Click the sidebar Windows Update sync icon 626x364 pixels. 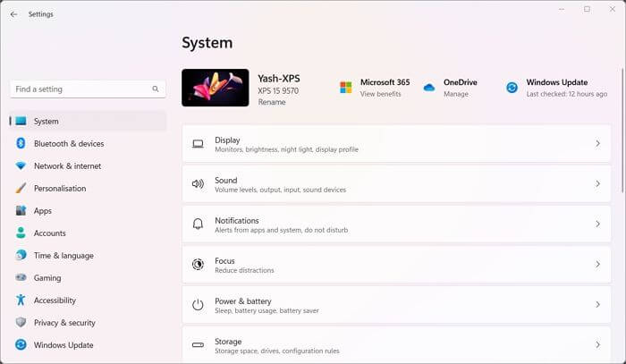(21, 344)
